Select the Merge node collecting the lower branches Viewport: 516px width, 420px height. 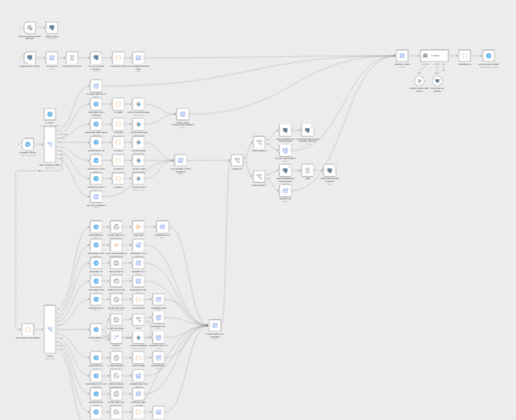tap(215, 325)
